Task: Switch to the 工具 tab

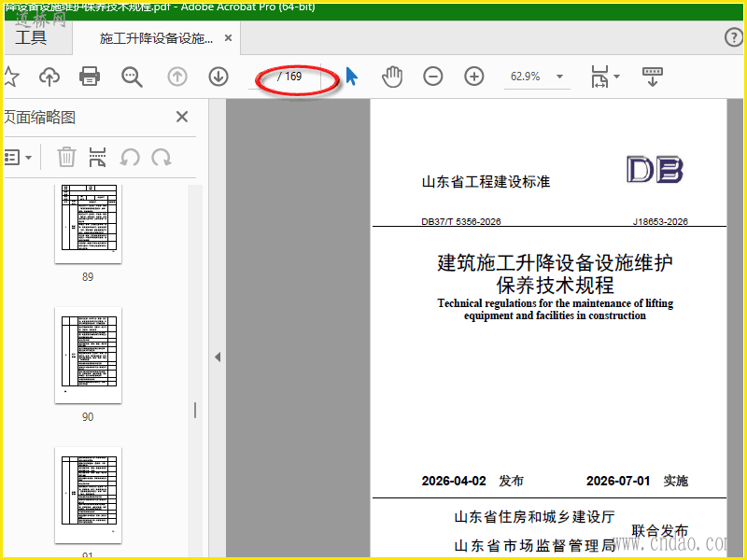Action: tap(31, 37)
